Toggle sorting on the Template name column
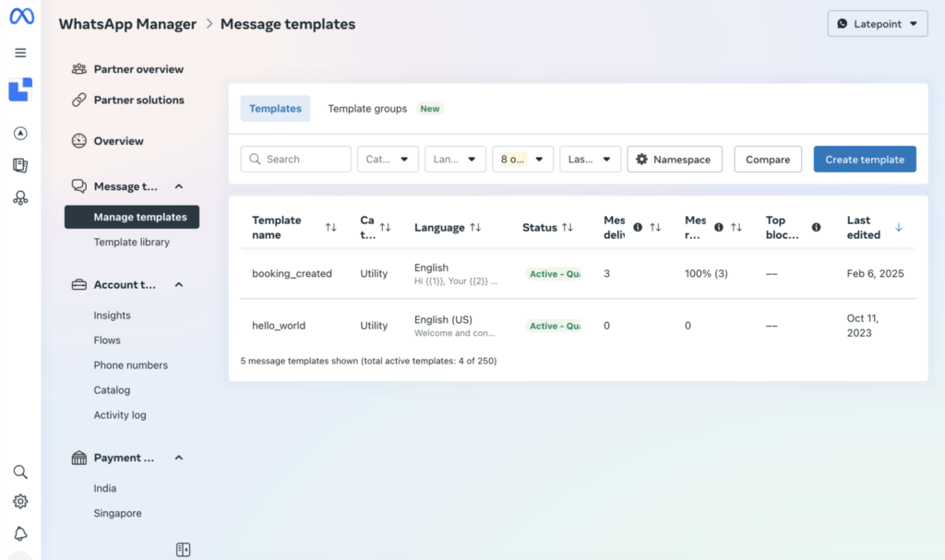Viewport: 945px width, 560px height. click(x=331, y=227)
